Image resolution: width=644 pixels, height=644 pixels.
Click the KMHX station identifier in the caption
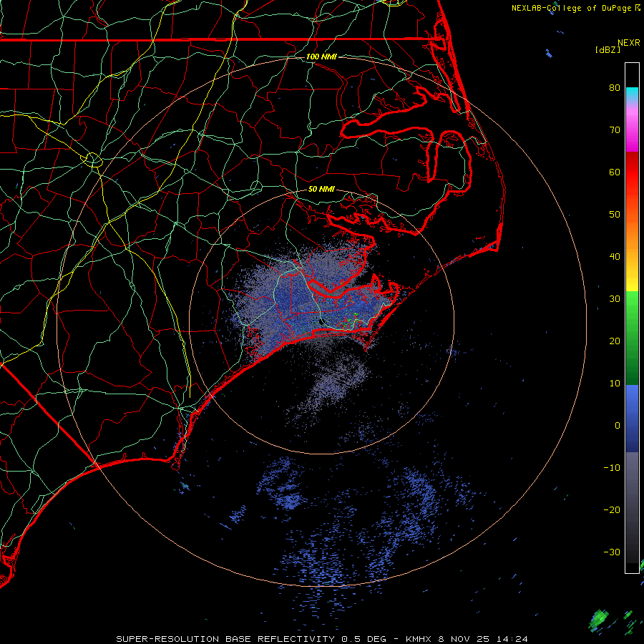tap(418, 639)
